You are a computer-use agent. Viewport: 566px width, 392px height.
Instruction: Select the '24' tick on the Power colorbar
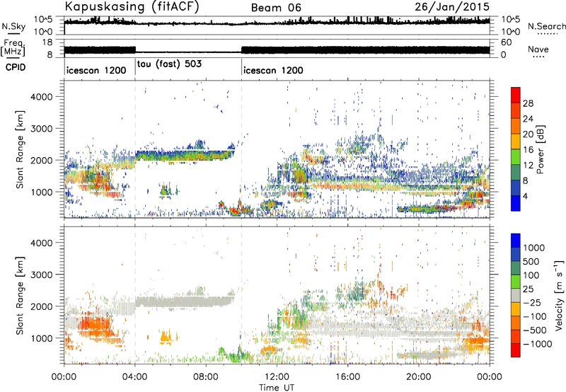[x=528, y=119]
